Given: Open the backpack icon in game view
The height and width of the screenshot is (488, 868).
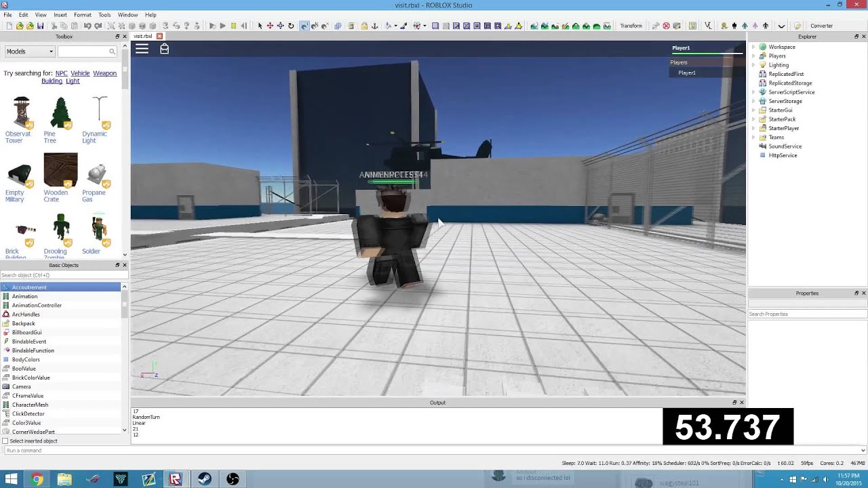Looking at the screenshot, I should point(164,49).
